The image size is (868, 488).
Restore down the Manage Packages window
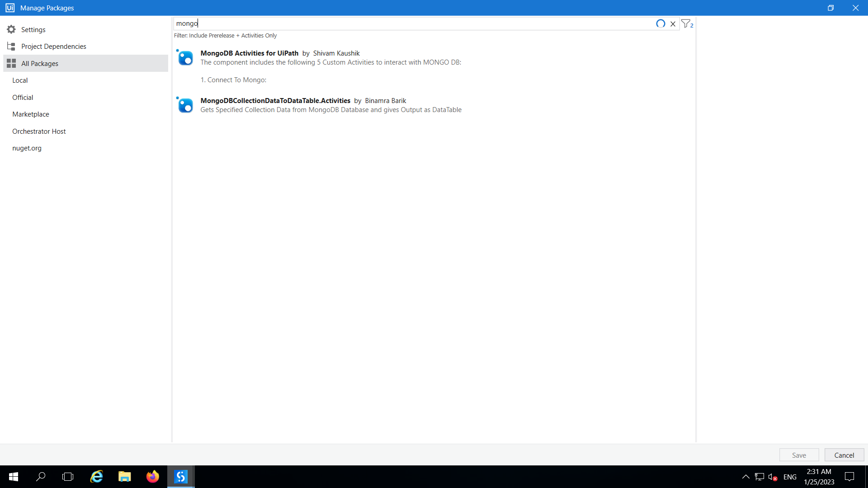(830, 8)
